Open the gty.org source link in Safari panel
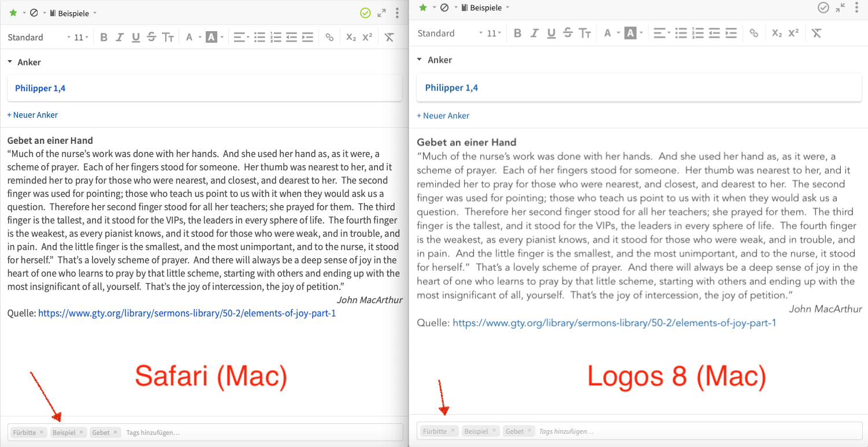The height and width of the screenshot is (447, 868). click(x=187, y=313)
